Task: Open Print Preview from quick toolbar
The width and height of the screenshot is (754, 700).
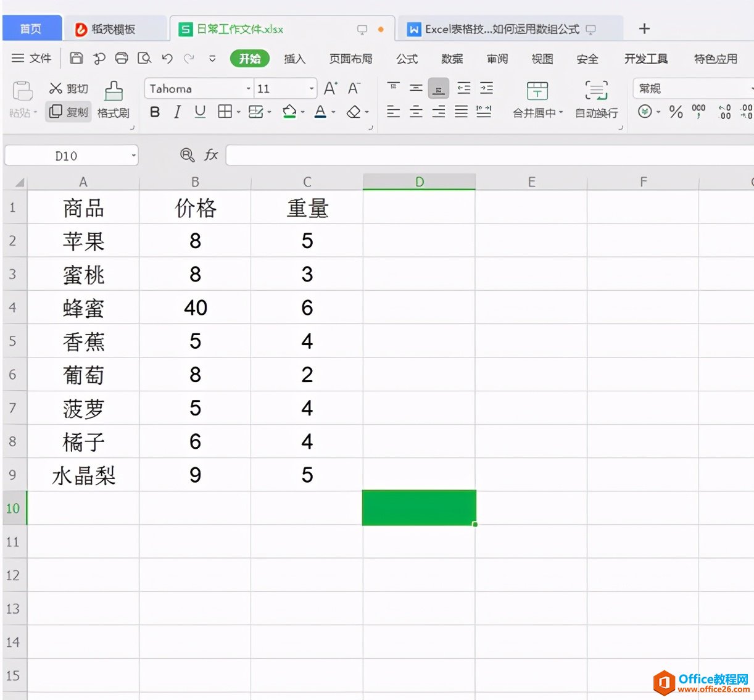Action: coord(144,59)
